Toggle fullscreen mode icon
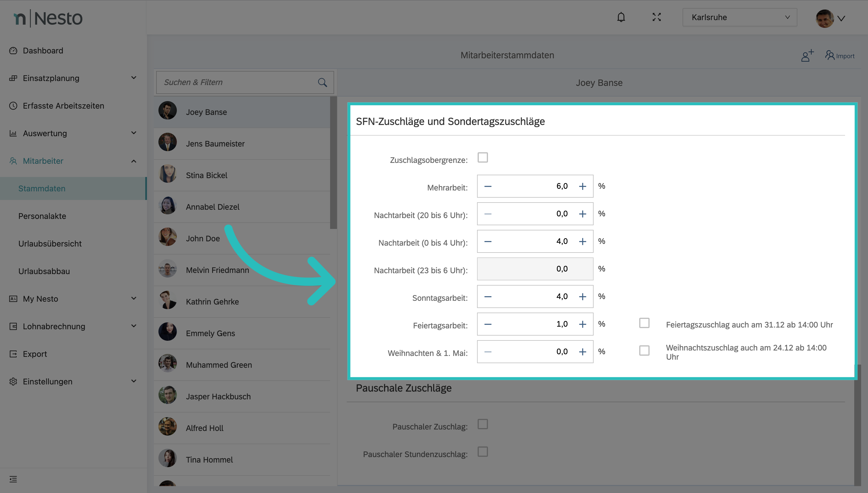Screen dimensions: 868x493 [x=656, y=17]
